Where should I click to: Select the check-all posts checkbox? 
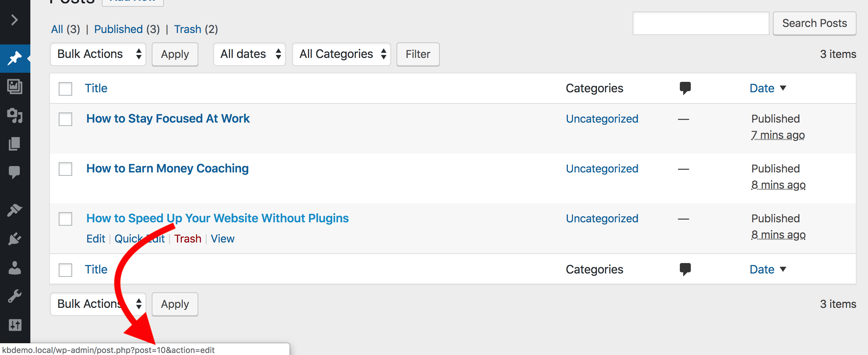tap(65, 88)
